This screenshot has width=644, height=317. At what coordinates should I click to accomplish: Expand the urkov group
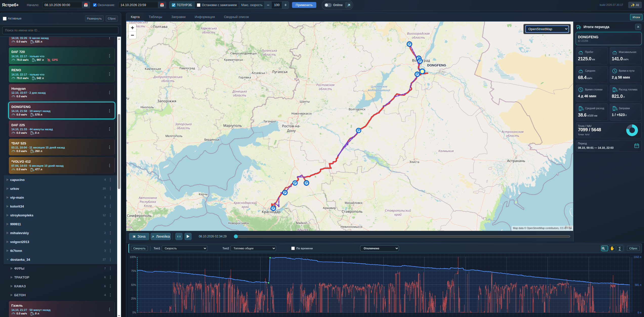8,189
